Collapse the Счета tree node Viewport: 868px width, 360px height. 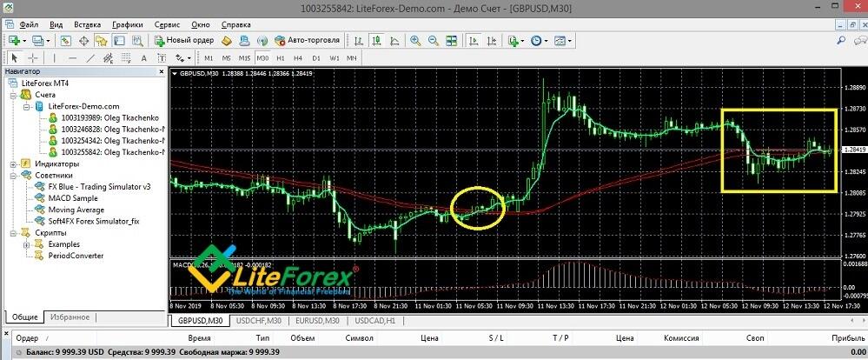[x=13, y=95]
